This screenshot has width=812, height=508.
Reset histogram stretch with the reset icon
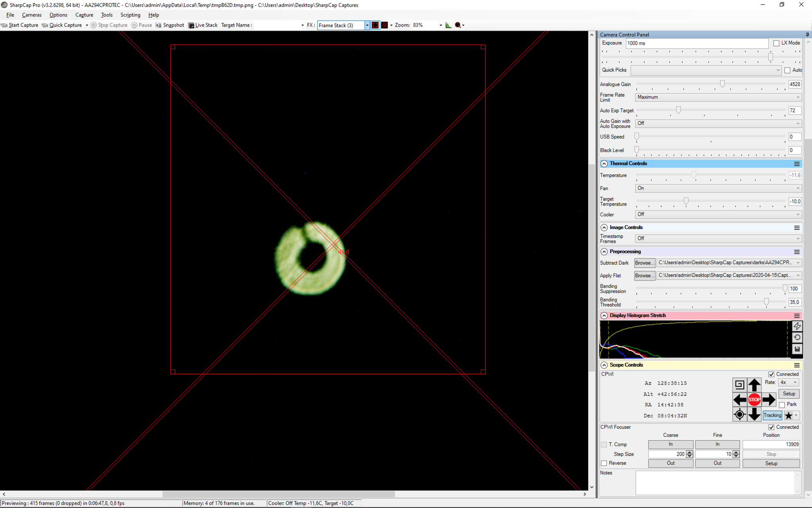[797, 337]
